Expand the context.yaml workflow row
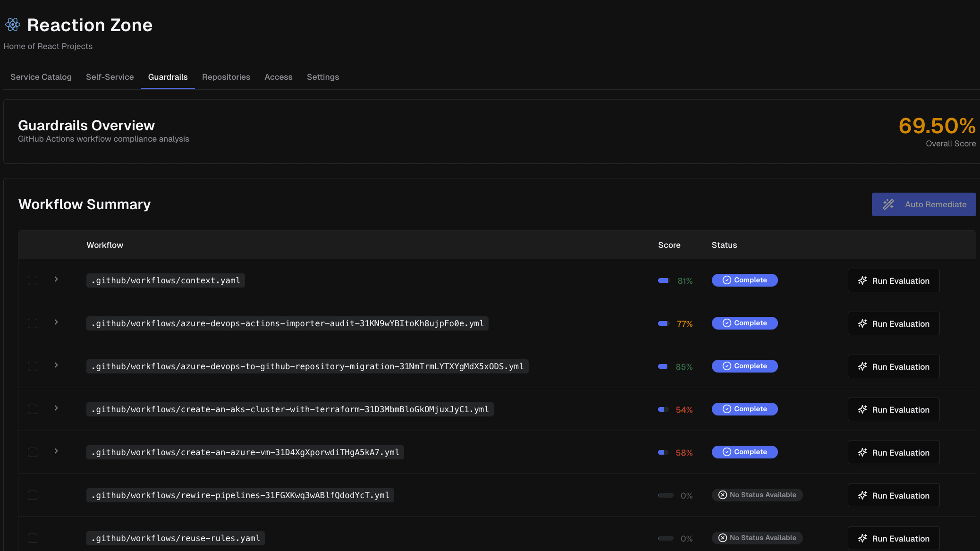Screen dimensions: 980x551 56,280
